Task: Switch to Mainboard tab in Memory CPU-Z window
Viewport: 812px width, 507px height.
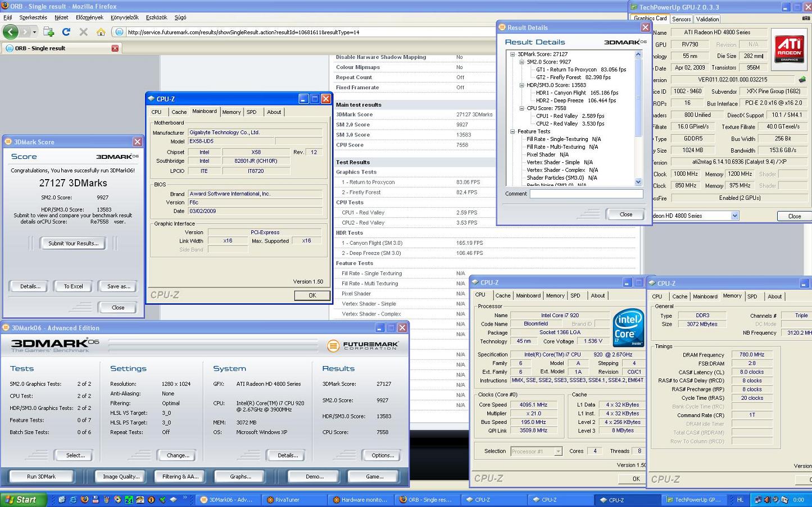Action: 705,296
